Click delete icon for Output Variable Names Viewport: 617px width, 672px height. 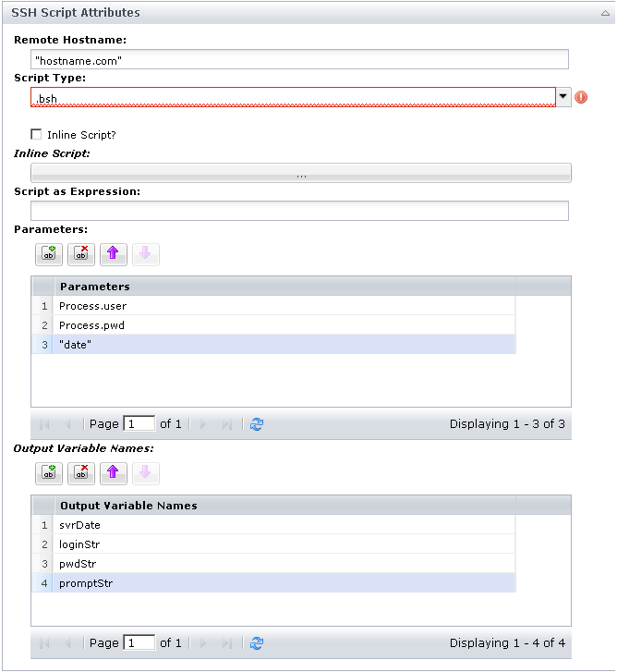tap(81, 473)
